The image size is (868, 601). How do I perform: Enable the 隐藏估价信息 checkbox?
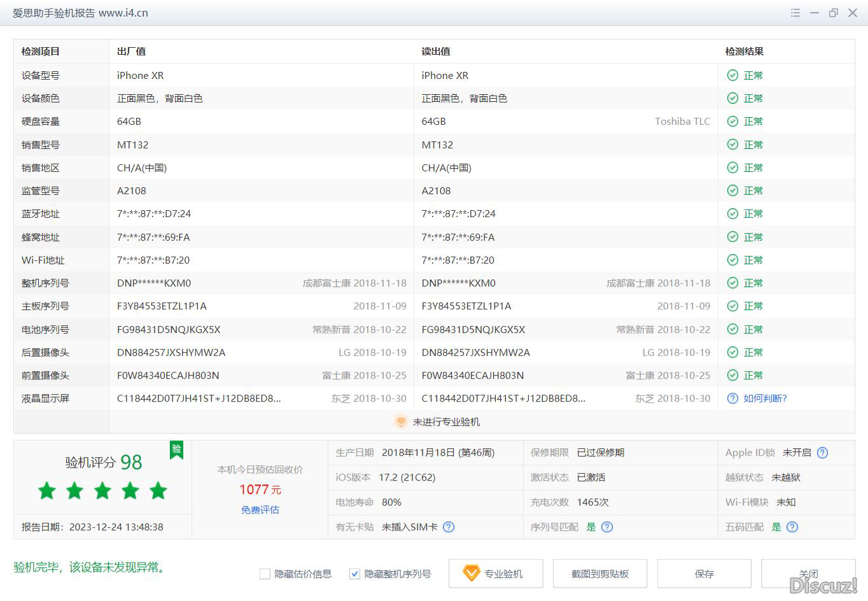point(265,574)
